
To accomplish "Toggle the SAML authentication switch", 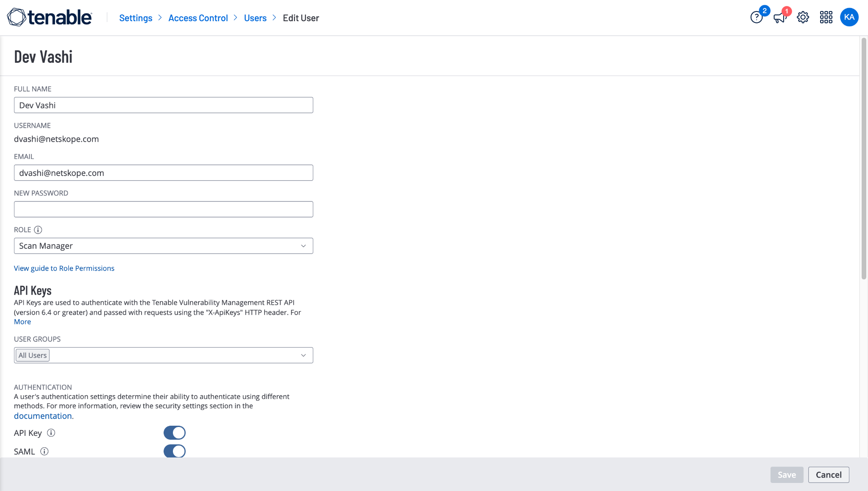I will (x=175, y=451).
